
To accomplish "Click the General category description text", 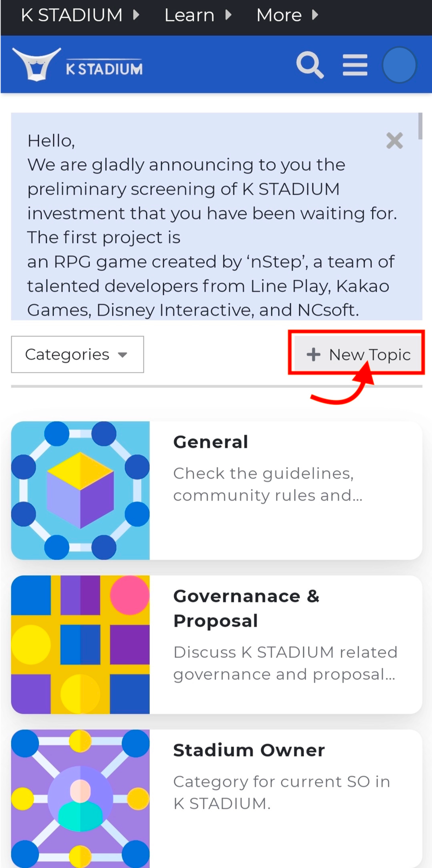I will point(267,484).
